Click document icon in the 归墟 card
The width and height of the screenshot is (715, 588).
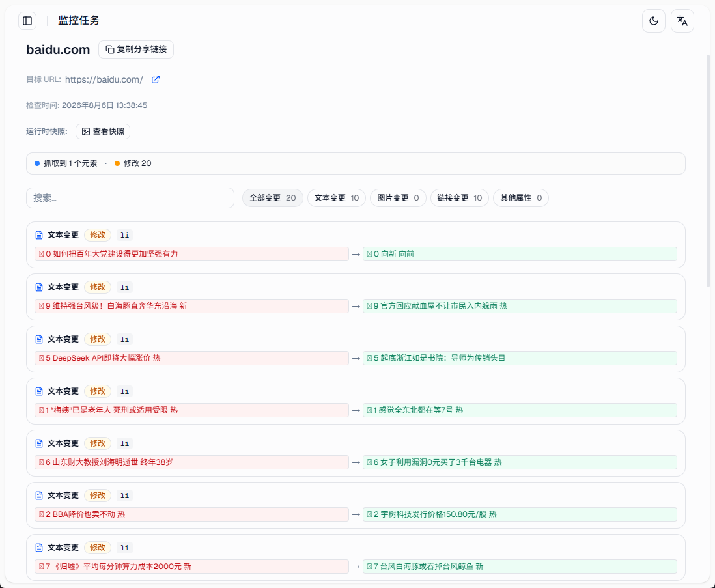click(39, 548)
